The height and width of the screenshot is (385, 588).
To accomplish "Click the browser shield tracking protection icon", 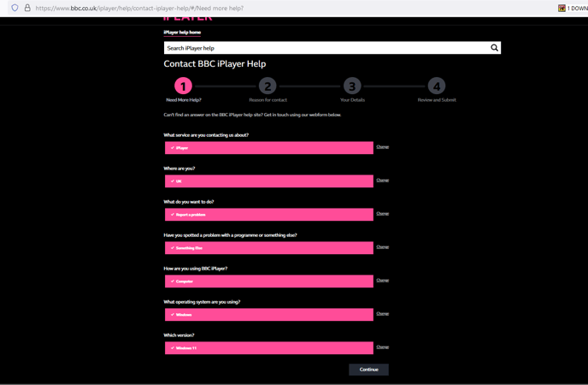I will tap(15, 8).
